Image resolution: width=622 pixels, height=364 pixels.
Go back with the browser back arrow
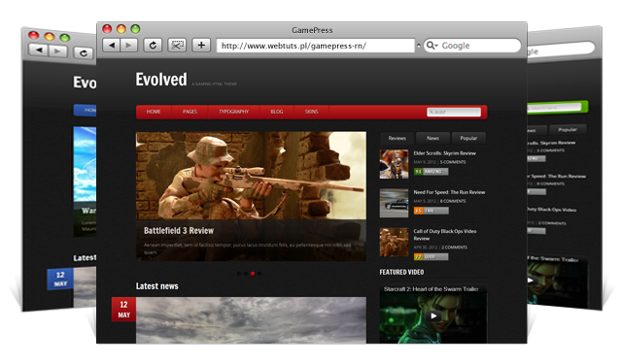point(112,46)
